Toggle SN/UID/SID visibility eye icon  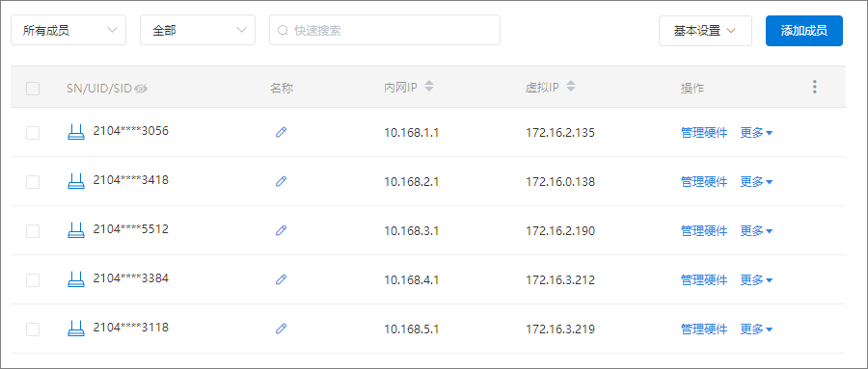click(x=141, y=88)
